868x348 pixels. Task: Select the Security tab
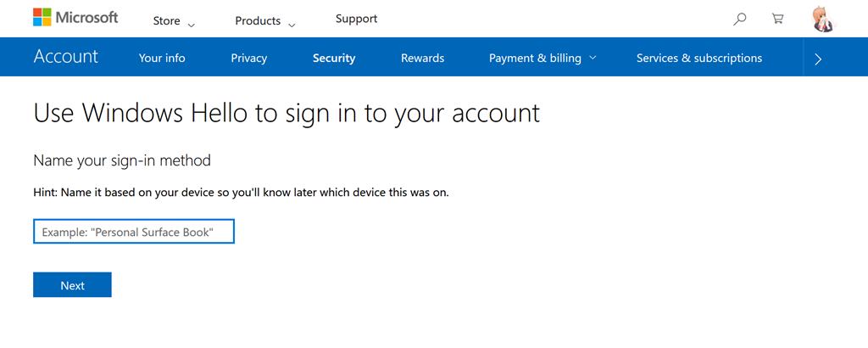pos(334,59)
